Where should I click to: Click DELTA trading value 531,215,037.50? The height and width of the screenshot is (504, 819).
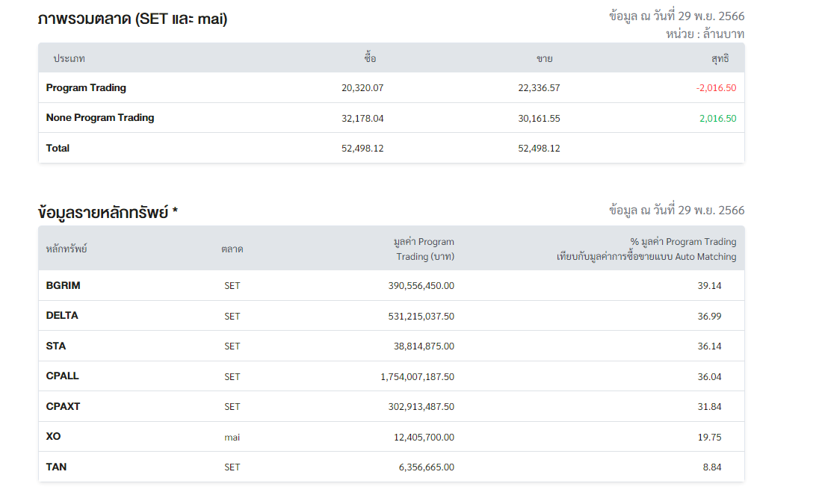click(x=421, y=316)
